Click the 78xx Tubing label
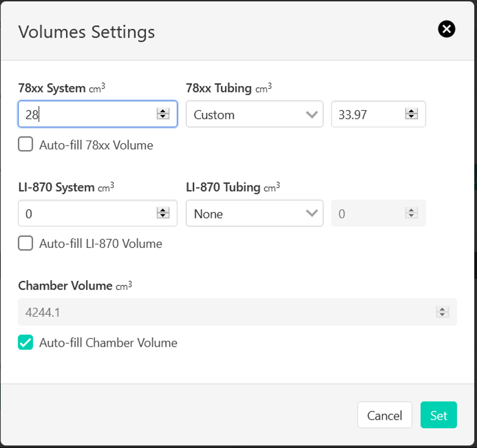Screen dimensions: 477x448 (x=229, y=88)
